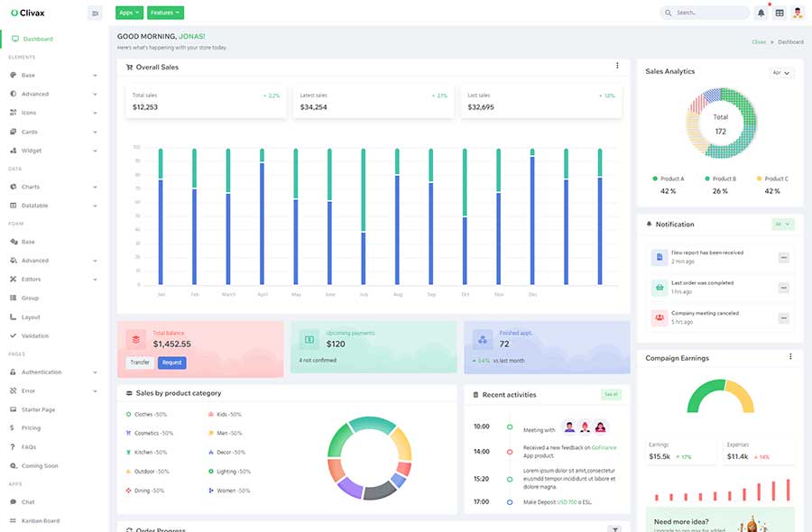Open the Apps dropdown button
The height and width of the screenshot is (532, 812).
coord(129,13)
